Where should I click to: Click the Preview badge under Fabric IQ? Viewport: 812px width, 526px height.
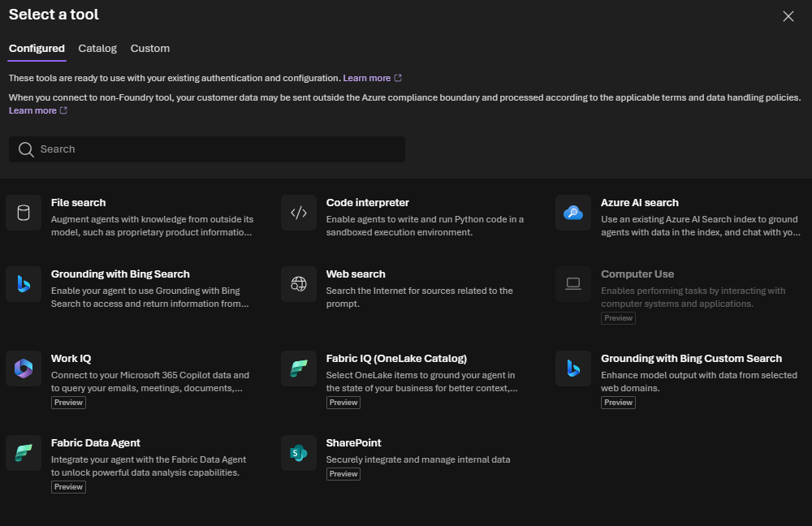click(343, 403)
